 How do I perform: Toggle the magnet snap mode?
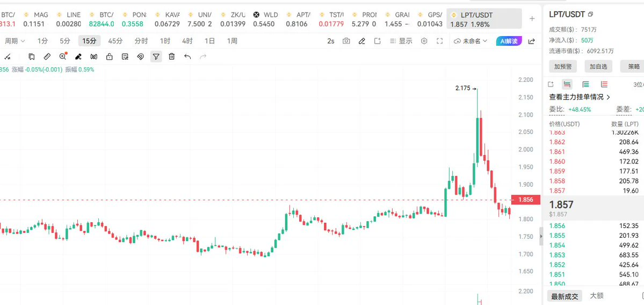click(140, 57)
